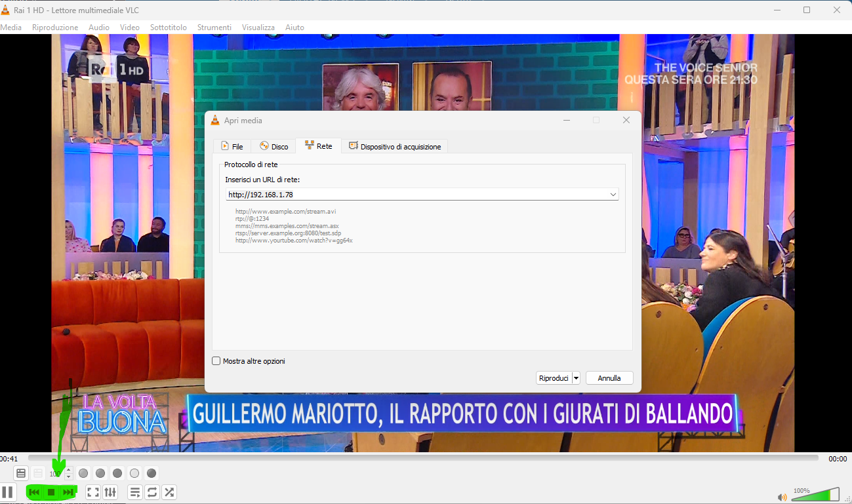
Task: Toggle fullscreen video mode
Action: coord(93,492)
